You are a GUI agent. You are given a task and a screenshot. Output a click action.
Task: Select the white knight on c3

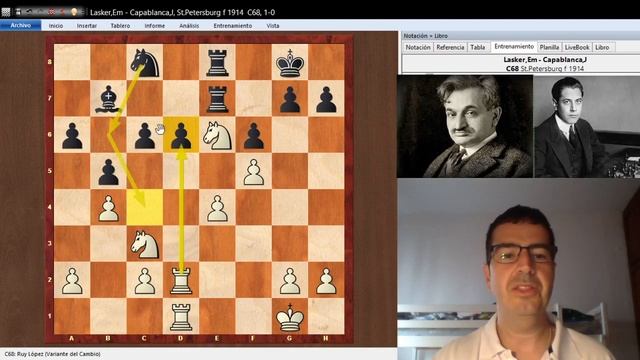[x=144, y=244]
